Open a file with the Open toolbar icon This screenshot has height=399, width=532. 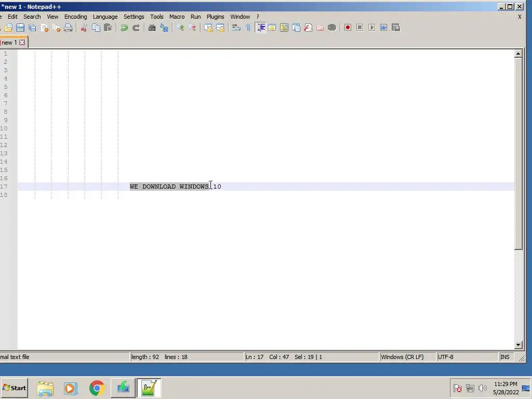8,28
